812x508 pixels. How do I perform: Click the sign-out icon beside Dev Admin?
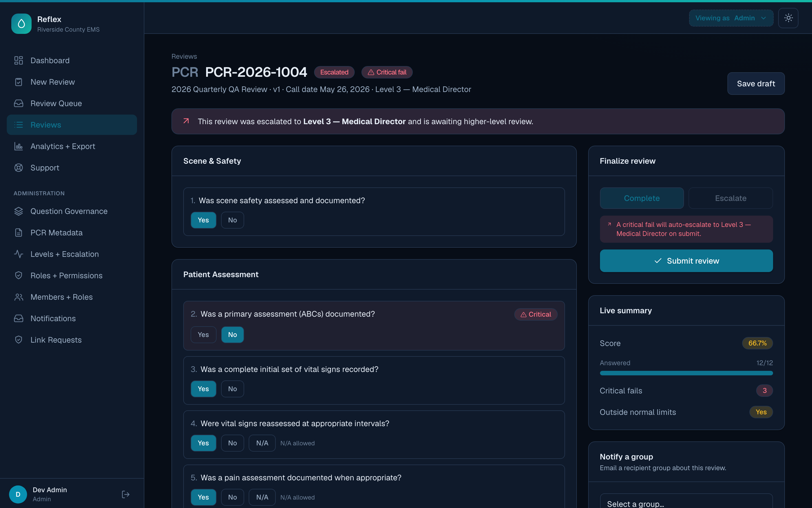click(x=125, y=494)
